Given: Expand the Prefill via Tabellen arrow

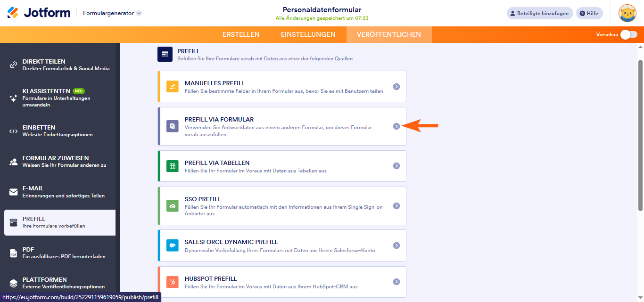Looking at the screenshot, I should tap(396, 166).
